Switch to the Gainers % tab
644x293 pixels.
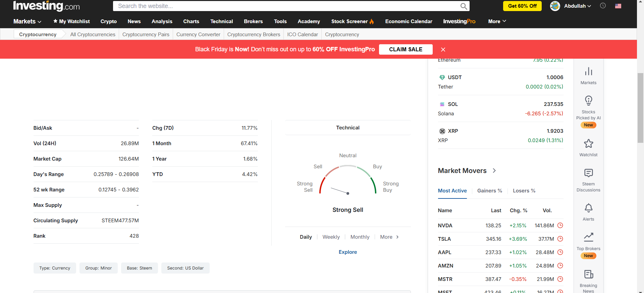click(490, 191)
